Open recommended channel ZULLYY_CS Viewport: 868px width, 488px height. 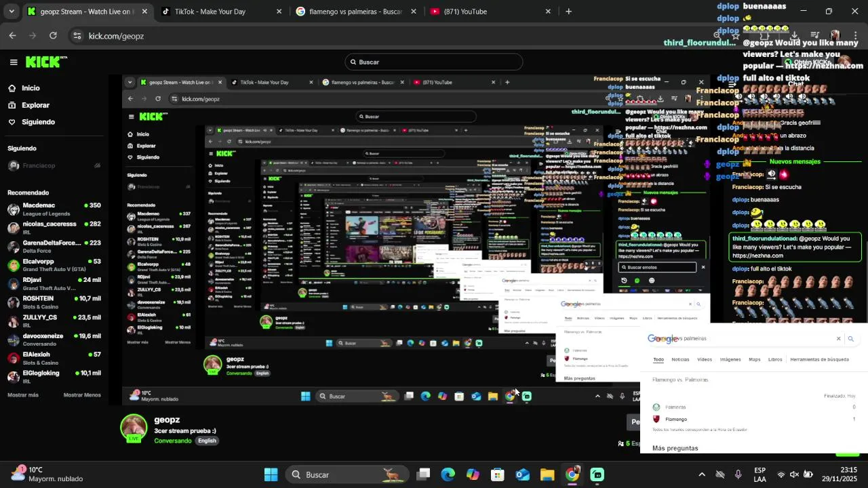(54, 321)
